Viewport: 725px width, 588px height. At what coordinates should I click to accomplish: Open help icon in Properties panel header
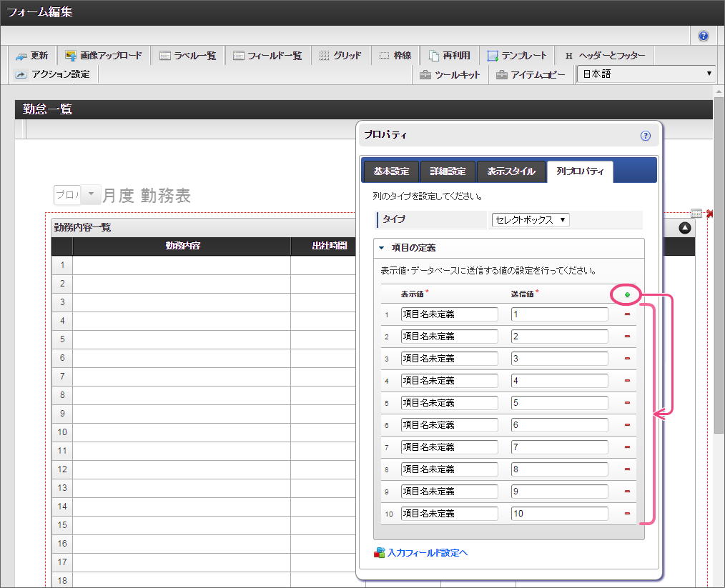[x=645, y=136]
